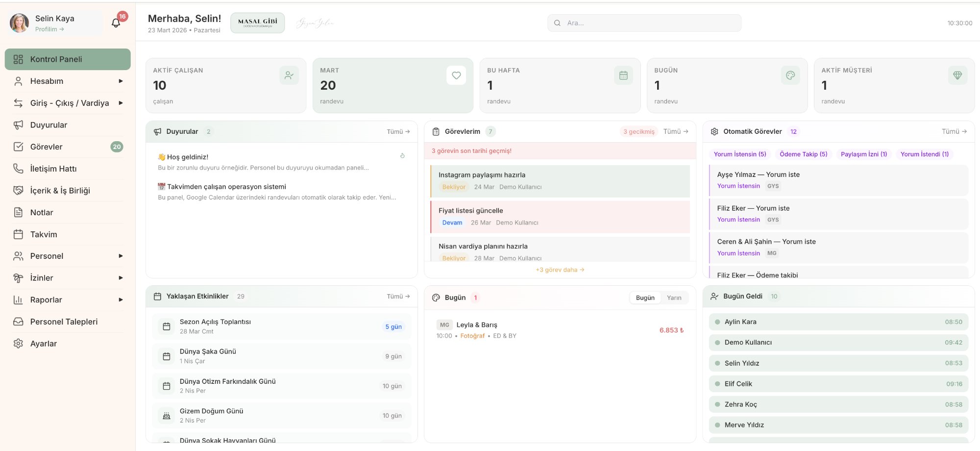Filter by Yorum İstensin (5) chip
This screenshot has height=451, width=980.
(739, 154)
